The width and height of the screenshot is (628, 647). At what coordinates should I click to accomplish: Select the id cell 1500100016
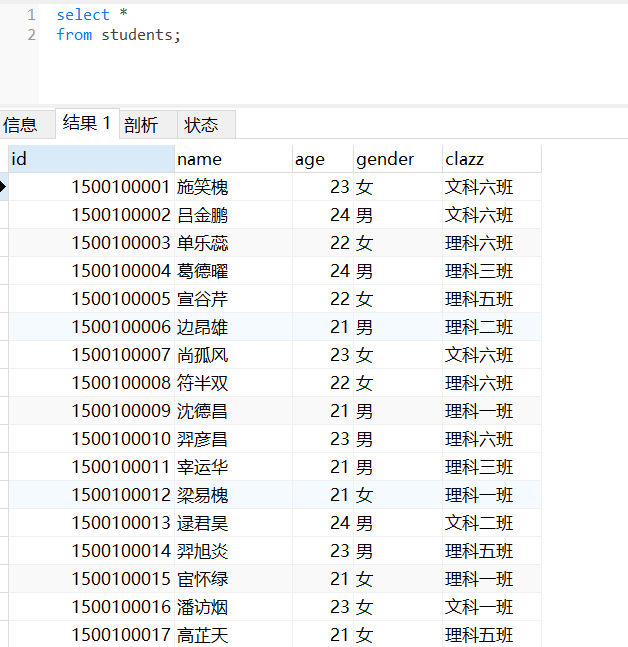click(91, 607)
